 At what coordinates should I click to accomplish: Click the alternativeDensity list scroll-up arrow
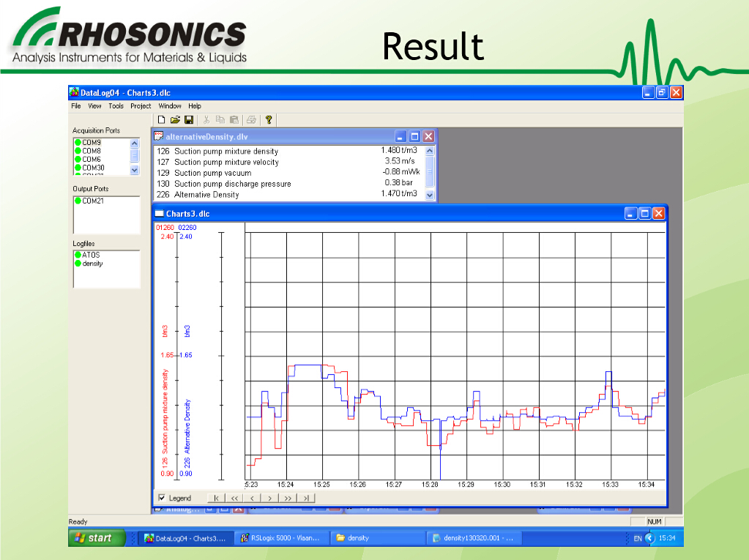pos(430,151)
